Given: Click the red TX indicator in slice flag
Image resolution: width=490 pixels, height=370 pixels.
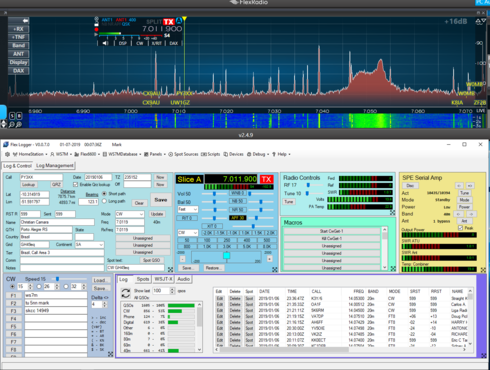Looking at the screenshot, I should coord(169,22).
